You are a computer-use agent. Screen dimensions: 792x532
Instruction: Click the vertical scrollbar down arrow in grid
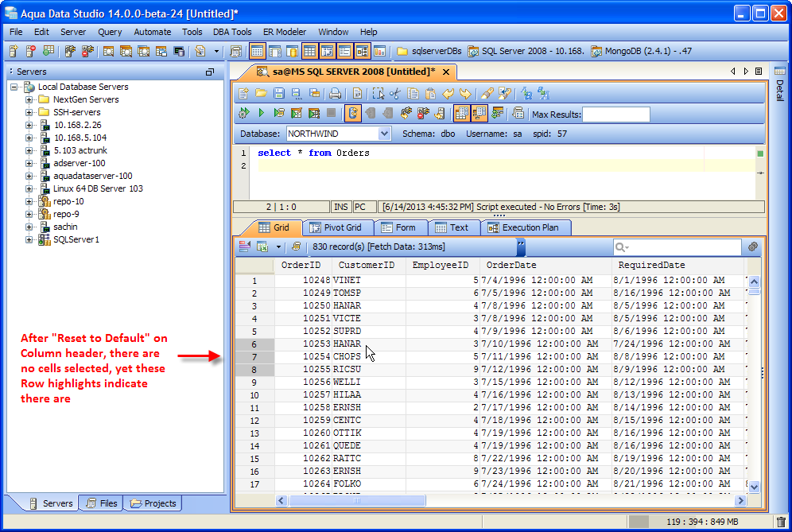point(754,487)
